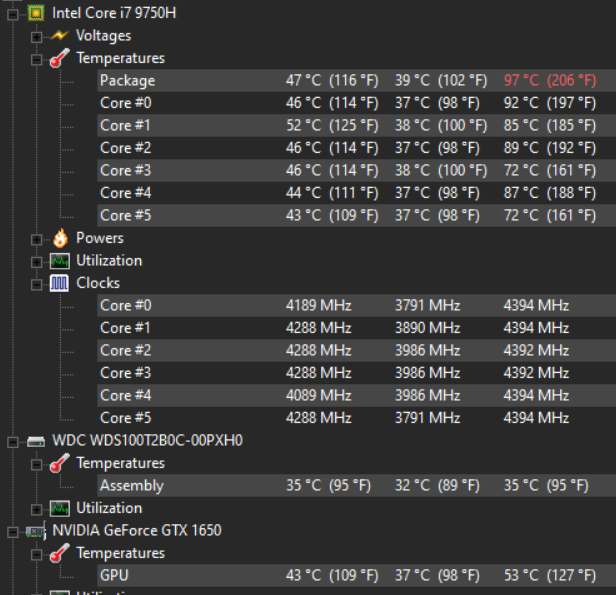
Task: Click the red 97 °C Package maximum value
Action: [550, 81]
